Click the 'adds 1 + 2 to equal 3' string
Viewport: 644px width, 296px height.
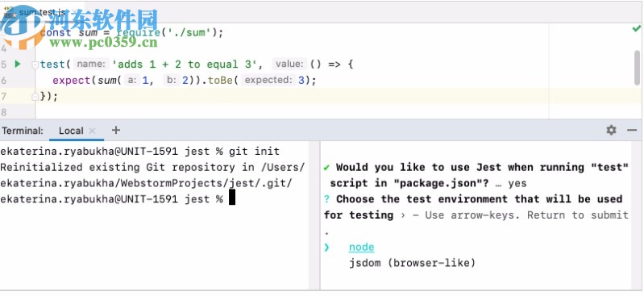click(185, 65)
